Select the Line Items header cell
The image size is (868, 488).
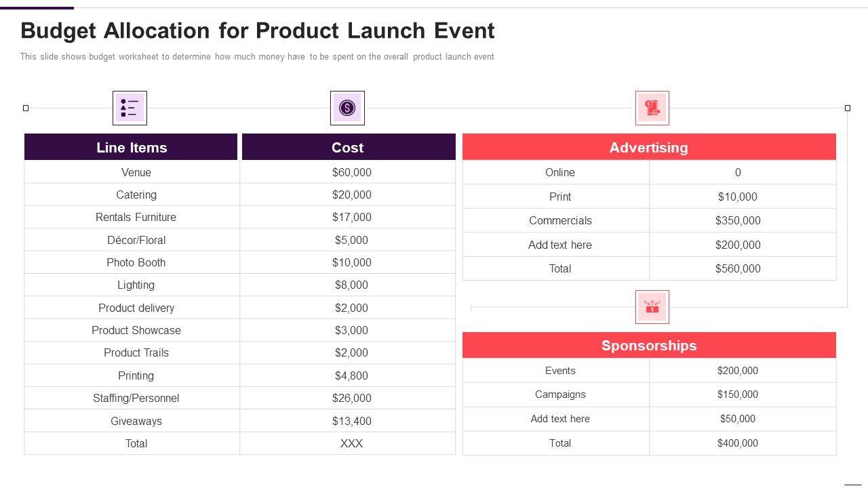pyautogui.click(x=131, y=147)
